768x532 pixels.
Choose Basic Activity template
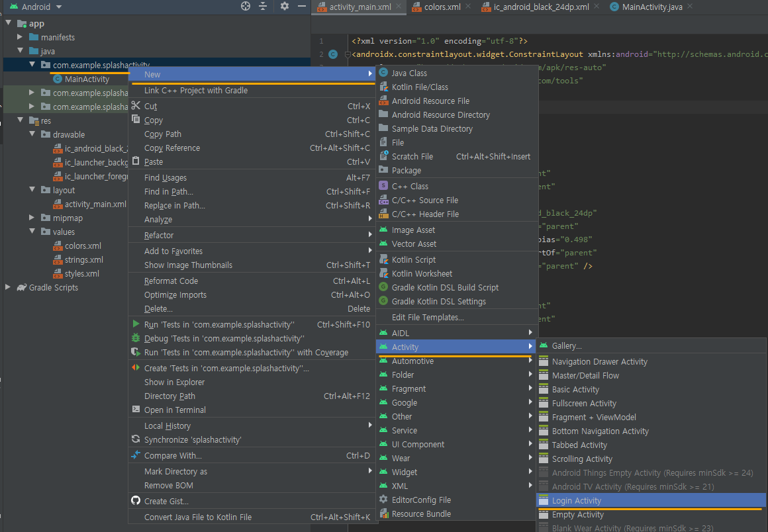(x=651, y=390)
